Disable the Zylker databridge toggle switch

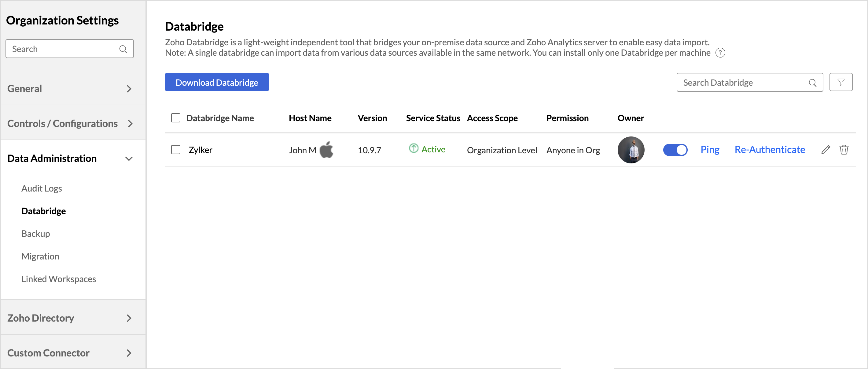pos(675,150)
